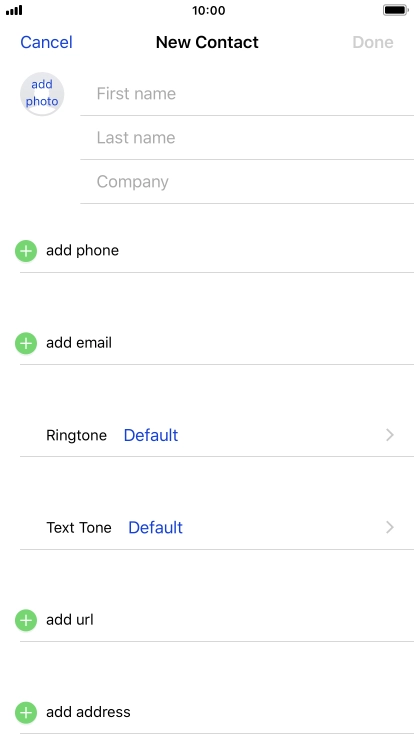Focus the Last name field
Screen dimensions: 414x736
247,138
